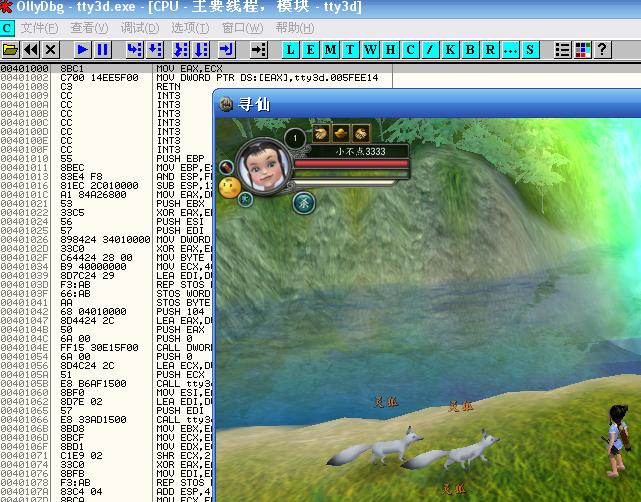Step into with the toolbar icon
Image resolution: width=641 pixels, height=502 pixels.
[134, 50]
